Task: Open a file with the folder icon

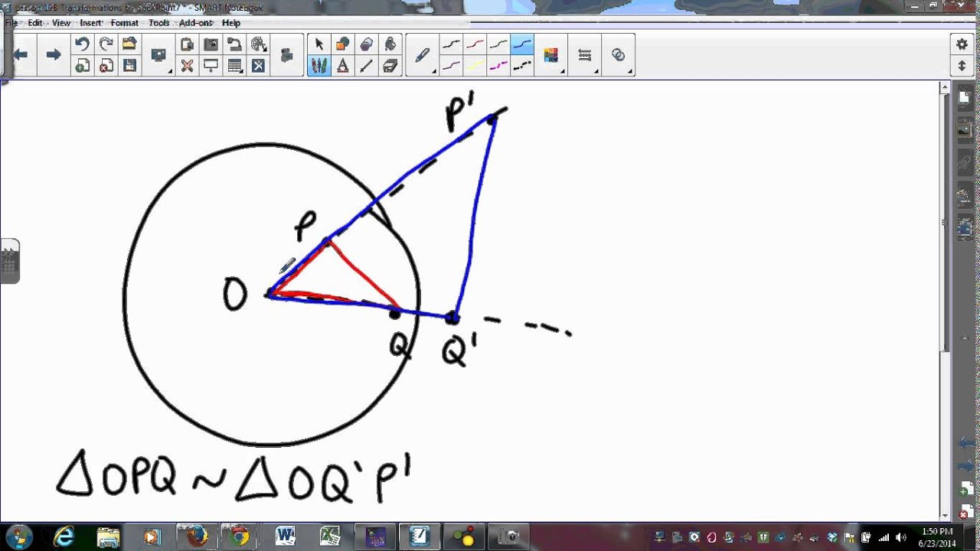Action: coord(129,44)
